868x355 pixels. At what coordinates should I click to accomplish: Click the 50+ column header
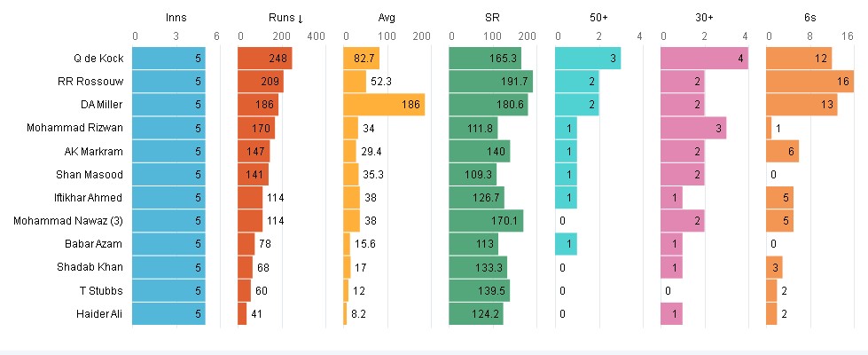pos(598,18)
